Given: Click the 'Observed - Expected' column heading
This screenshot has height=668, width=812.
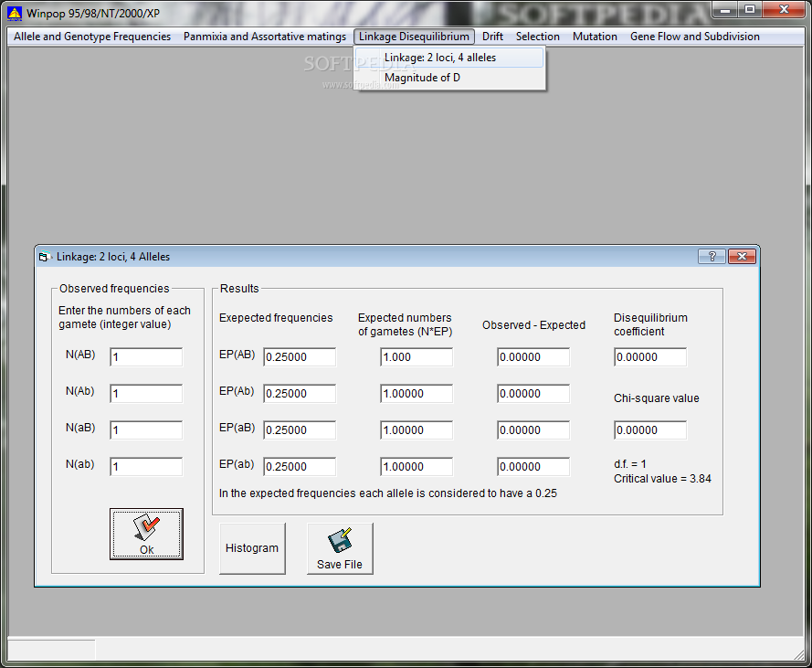Looking at the screenshot, I should (x=533, y=325).
